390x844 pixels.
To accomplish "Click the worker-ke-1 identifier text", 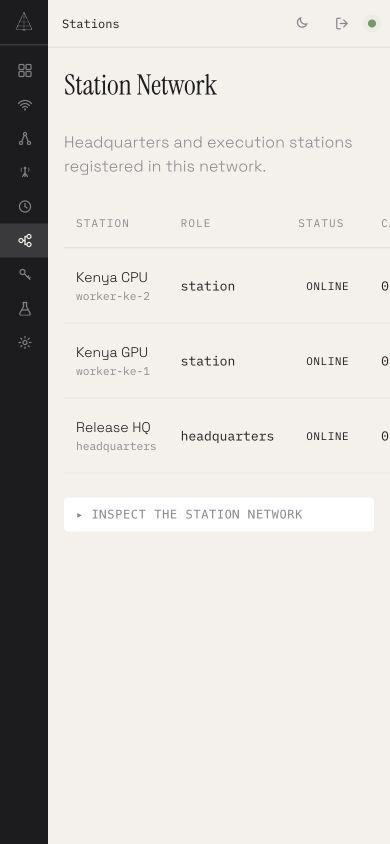I will 113,371.
